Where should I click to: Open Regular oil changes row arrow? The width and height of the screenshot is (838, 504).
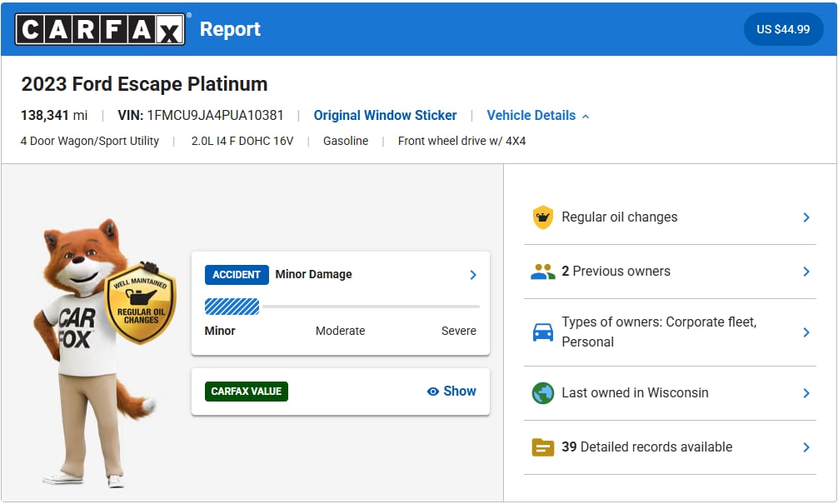click(806, 217)
